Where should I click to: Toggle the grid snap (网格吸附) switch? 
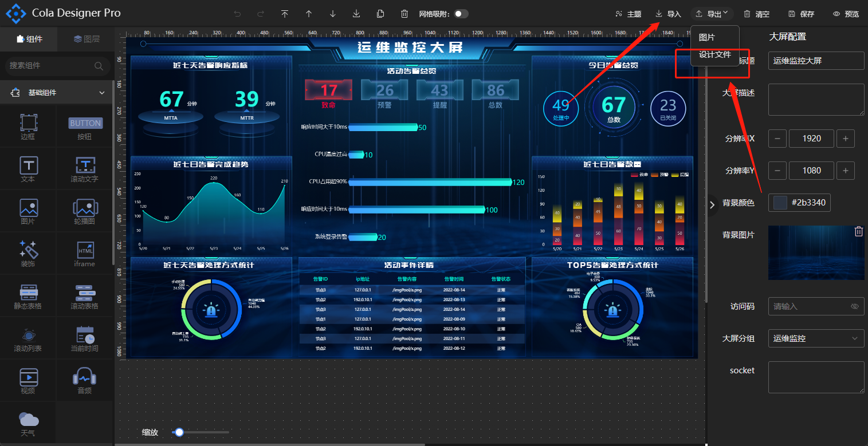click(461, 14)
